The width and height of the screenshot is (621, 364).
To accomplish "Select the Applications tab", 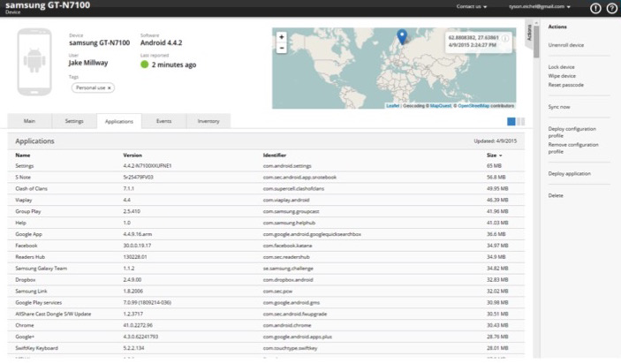I will [x=119, y=121].
